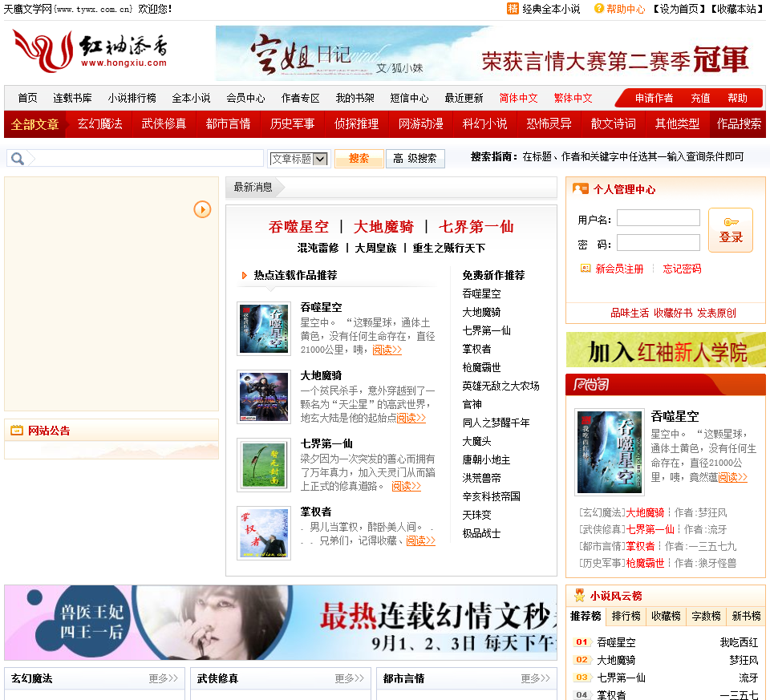Open the 首页 nav item
The image size is (770, 700).
pyautogui.click(x=27, y=98)
